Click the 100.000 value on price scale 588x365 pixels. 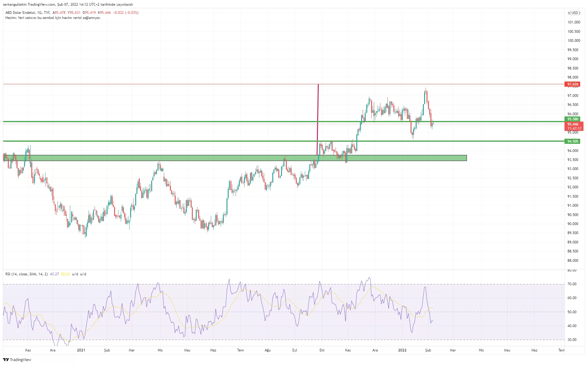(x=574, y=41)
